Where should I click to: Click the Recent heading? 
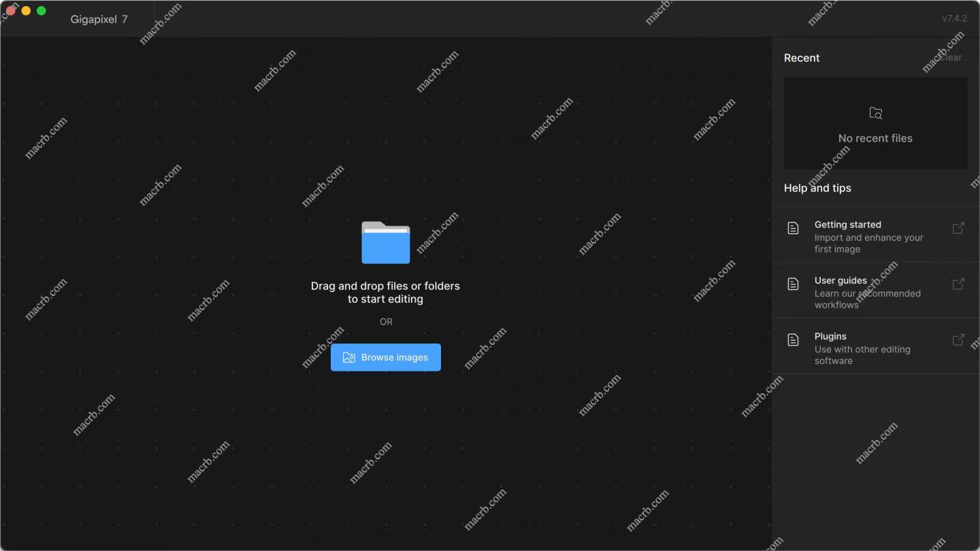pyautogui.click(x=802, y=58)
